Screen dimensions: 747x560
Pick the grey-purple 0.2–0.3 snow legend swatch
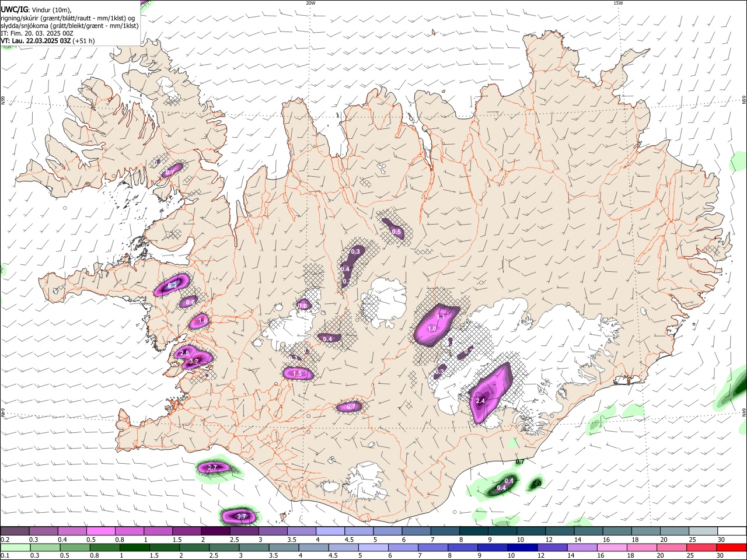(15, 531)
